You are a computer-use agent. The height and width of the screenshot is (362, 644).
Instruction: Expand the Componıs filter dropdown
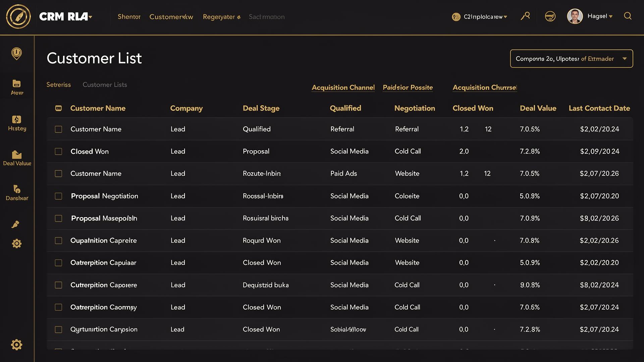click(572, 59)
